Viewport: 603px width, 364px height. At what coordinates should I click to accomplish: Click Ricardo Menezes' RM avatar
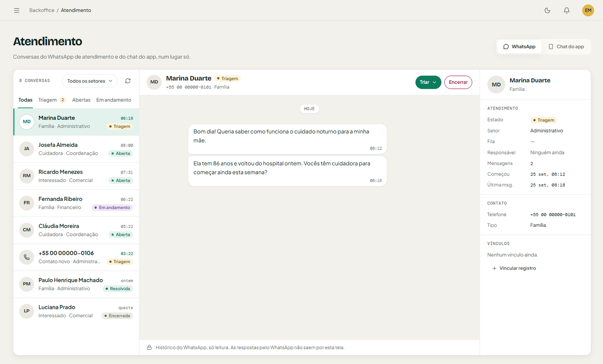tap(27, 176)
